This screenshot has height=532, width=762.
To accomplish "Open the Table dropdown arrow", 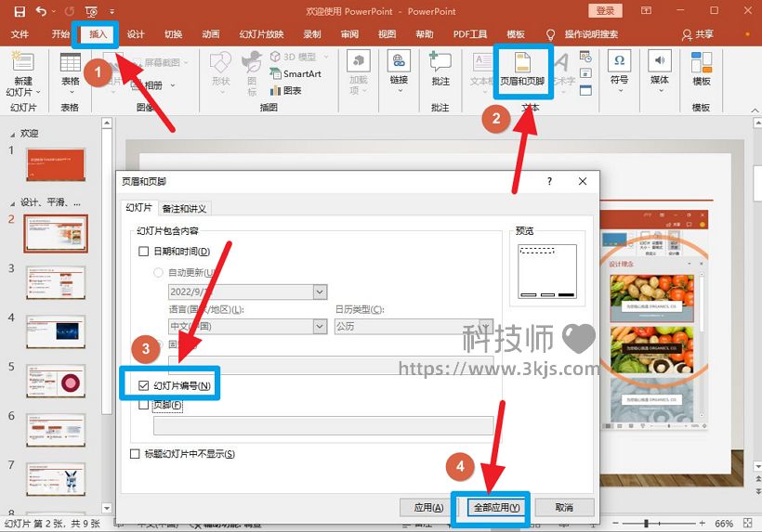I will point(71,92).
